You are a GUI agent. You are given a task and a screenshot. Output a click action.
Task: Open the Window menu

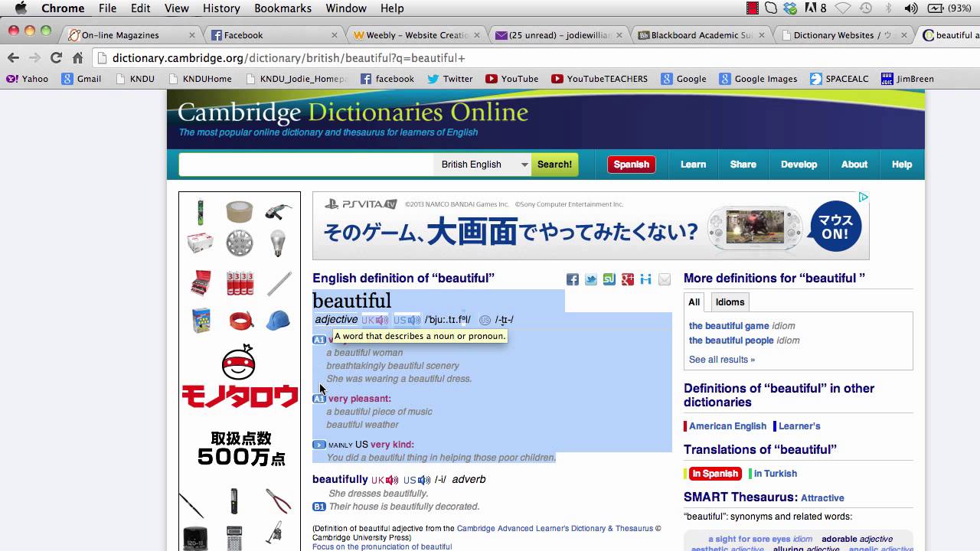pyautogui.click(x=346, y=8)
